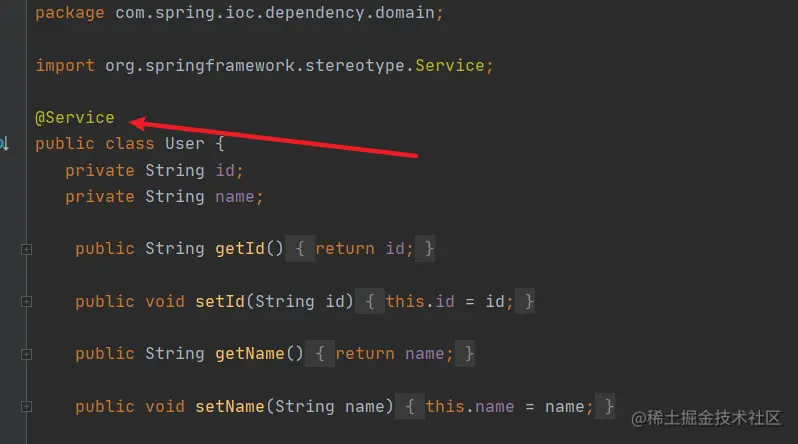Click the folded body 'this.name = name;'
Image resolution: width=798 pixels, height=444 pixels.
pyautogui.click(x=509, y=406)
